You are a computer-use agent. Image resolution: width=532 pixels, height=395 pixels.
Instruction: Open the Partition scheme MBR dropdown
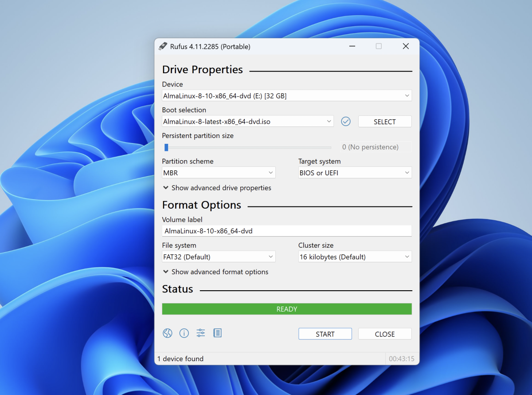click(219, 173)
